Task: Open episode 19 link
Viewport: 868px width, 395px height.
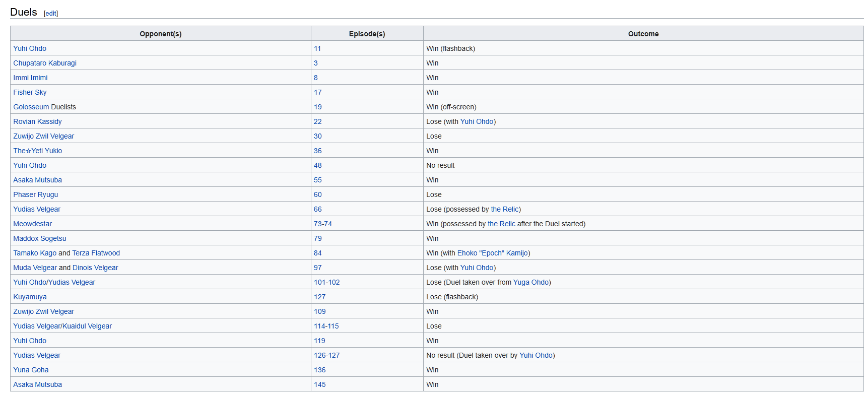Action: [x=318, y=107]
